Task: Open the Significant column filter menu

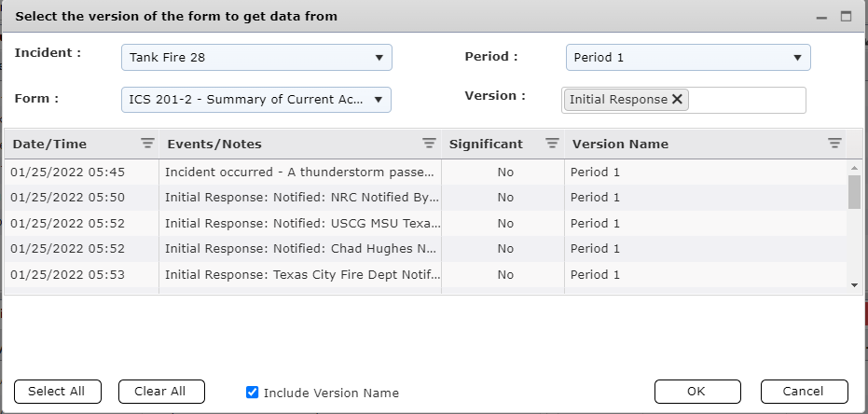Action: pyautogui.click(x=552, y=144)
